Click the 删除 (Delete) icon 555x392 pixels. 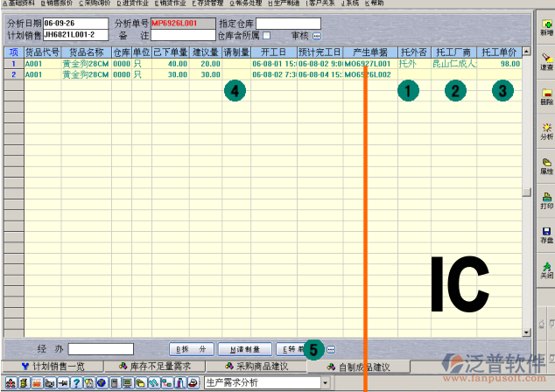coord(546,95)
